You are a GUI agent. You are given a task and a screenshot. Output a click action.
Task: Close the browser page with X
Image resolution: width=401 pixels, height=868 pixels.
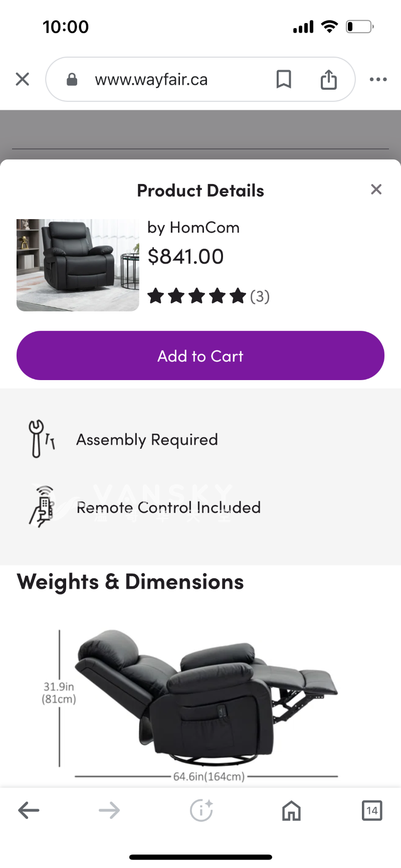(x=23, y=79)
